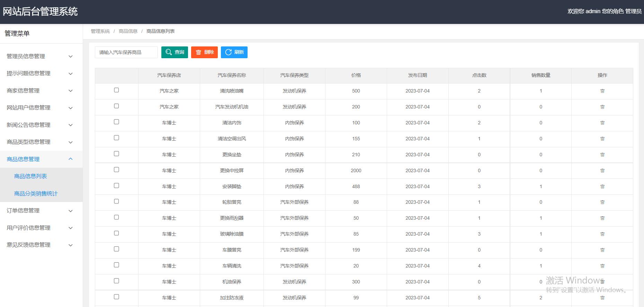The image size is (644, 307).
Task: Open the 新闻公告信息管理 menu label
Action: pos(29,125)
